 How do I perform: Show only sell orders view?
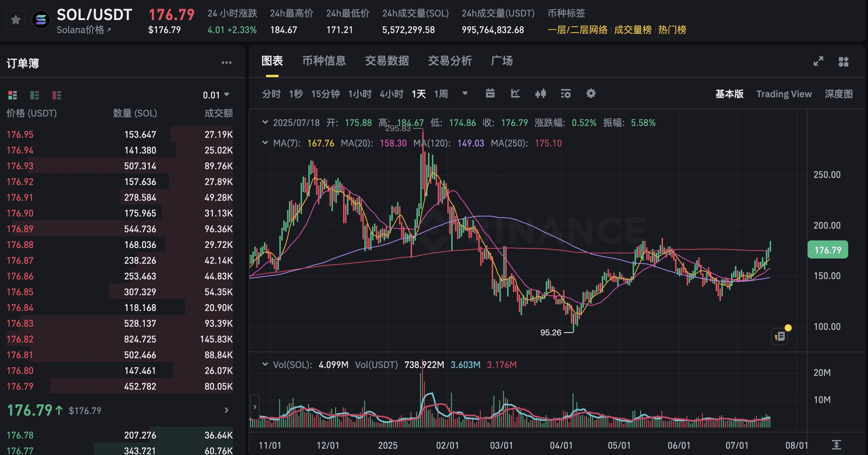point(57,95)
